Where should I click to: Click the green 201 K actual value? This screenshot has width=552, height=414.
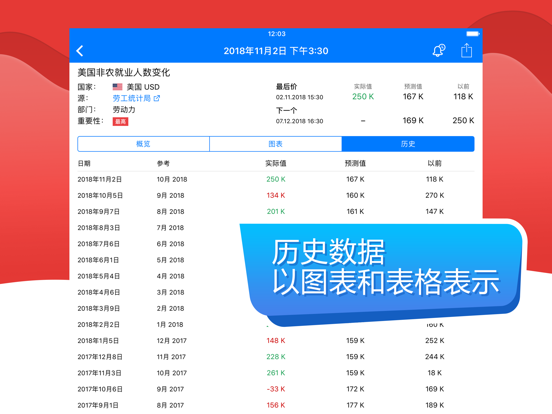(x=276, y=212)
